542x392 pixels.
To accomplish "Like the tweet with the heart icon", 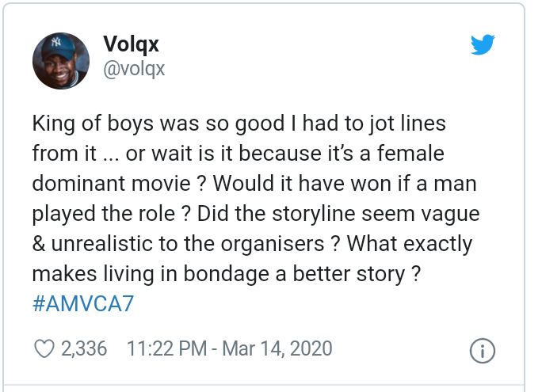I will tap(44, 348).
